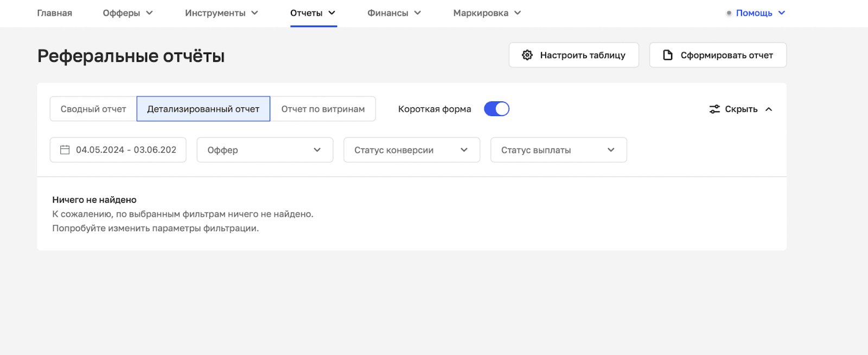Click the gear icon in Настроить таблицу

coord(527,55)
